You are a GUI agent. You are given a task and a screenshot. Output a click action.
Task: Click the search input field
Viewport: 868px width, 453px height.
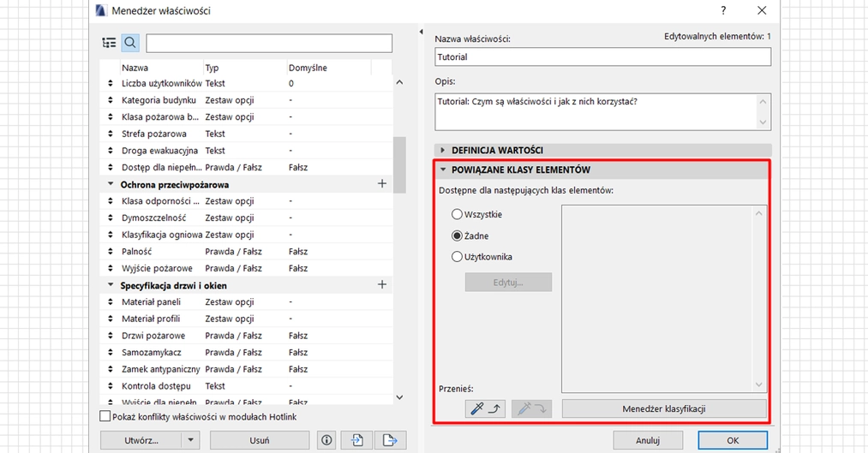point(269,43)
